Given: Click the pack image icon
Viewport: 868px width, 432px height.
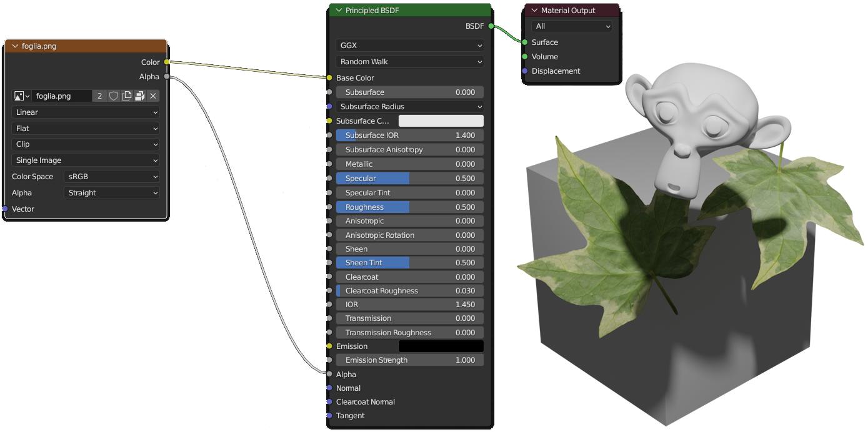Looking at the screenshot, I should (140, 96).
